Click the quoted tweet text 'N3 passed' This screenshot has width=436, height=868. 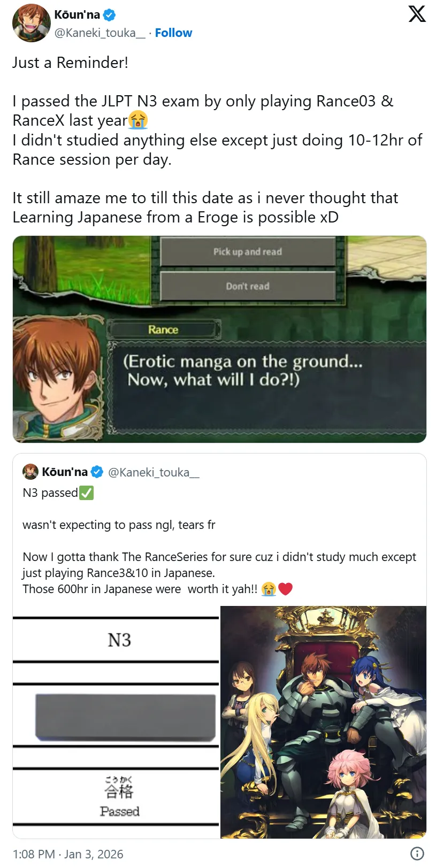tap(50, 493)
